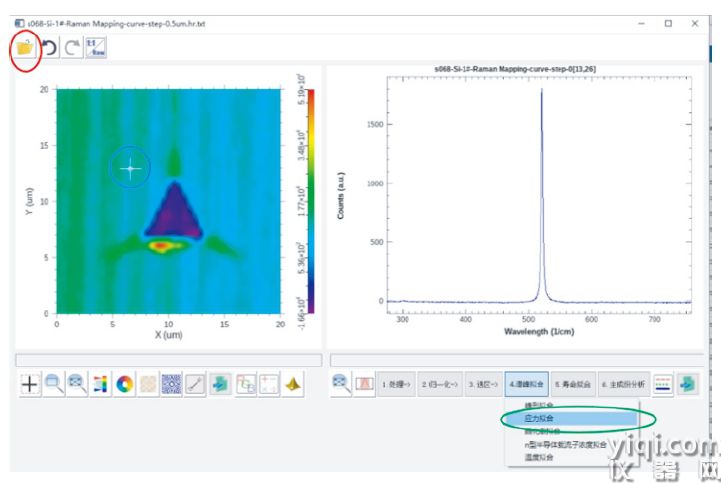Click the purple triangle region in the map
Screen dimensions: 721x483
[x=175, y=215]
